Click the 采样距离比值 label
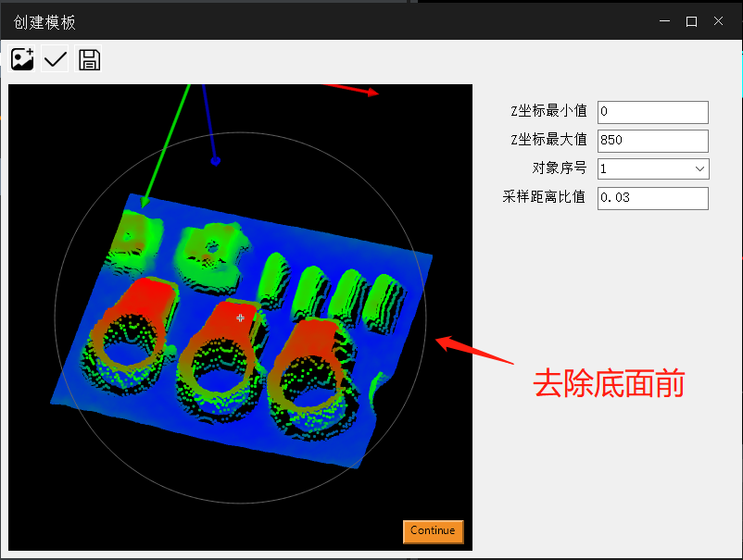The width and height of the screenshot is (743, 560). coord(544,196)
